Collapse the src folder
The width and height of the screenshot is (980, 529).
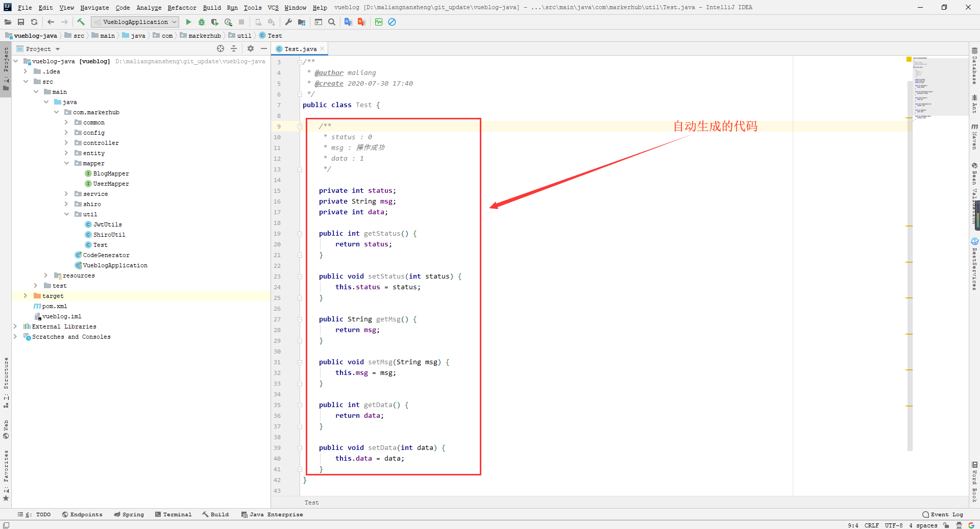coord(26,82)
